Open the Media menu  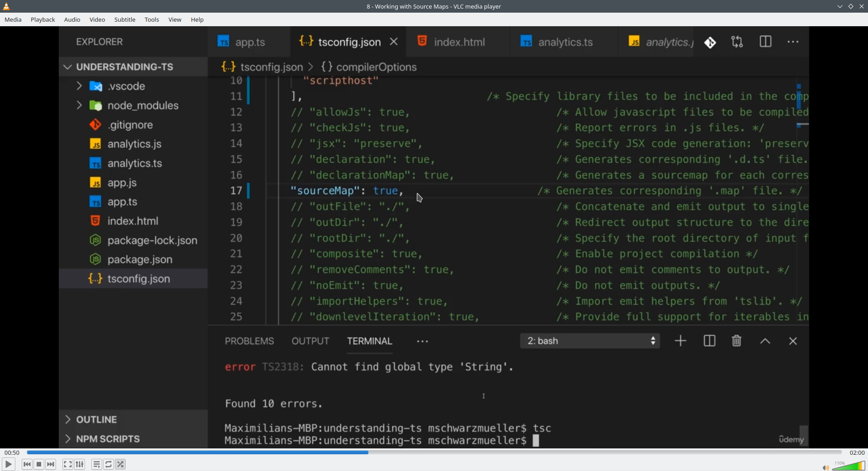coord(13,20)
